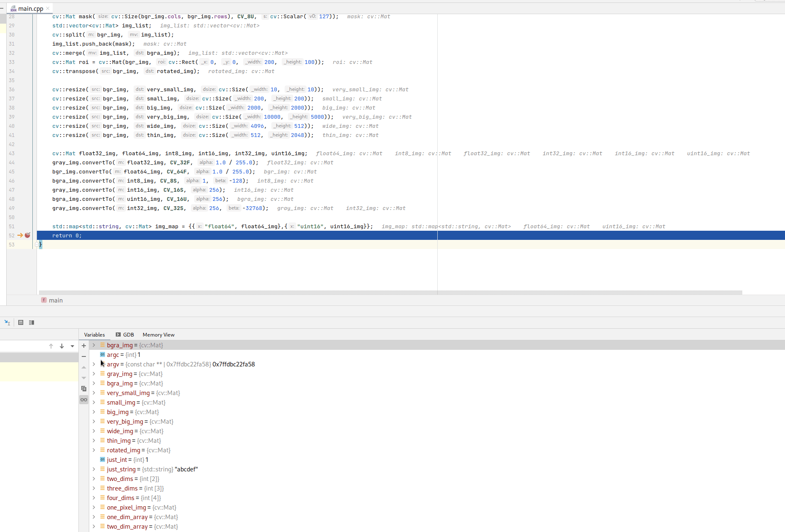
Task: Click struct icon beside two_dims
Action: [x=102, y=478]
